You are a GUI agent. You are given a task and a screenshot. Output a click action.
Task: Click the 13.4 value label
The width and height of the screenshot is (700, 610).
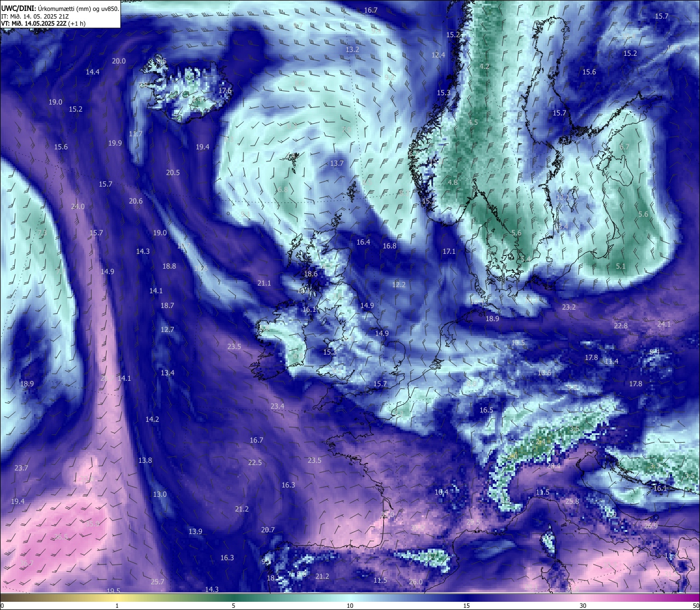point(167,373)
